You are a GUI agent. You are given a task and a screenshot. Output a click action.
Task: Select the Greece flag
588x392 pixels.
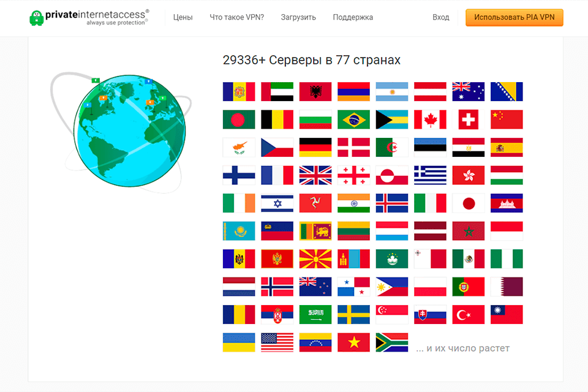[430, 175]
